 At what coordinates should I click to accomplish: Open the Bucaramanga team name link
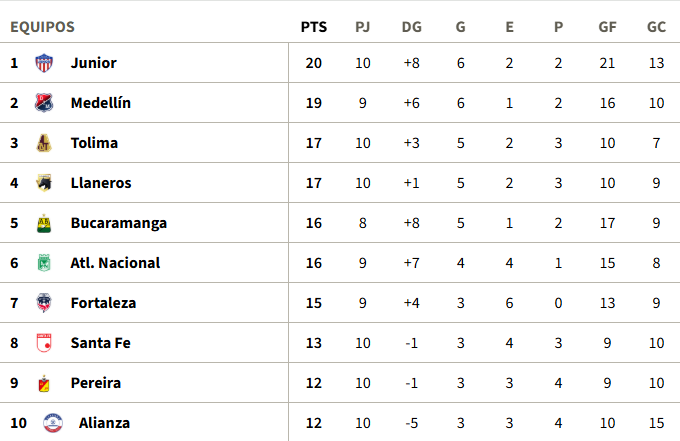[x=119, y=223]
